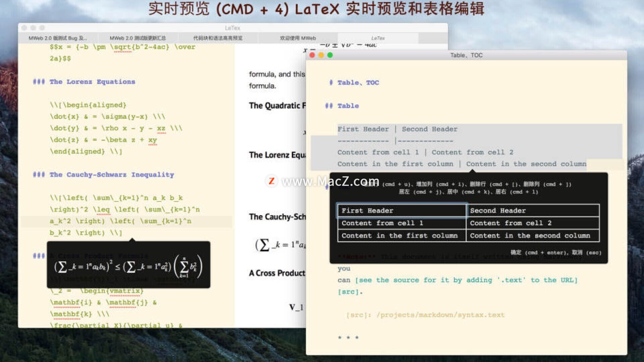Click 'A Cross Product' preview heading
This screenshot has height=362, width=644.
click(277, 273)
